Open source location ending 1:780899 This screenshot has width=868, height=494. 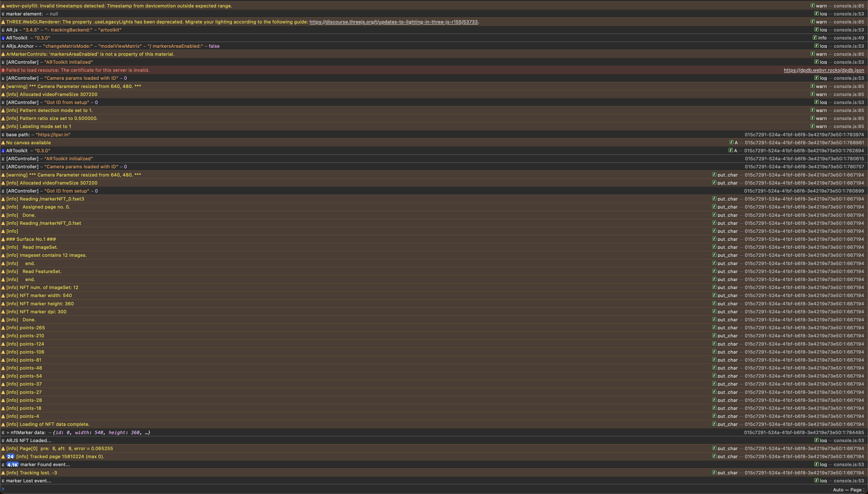point(804,191)
